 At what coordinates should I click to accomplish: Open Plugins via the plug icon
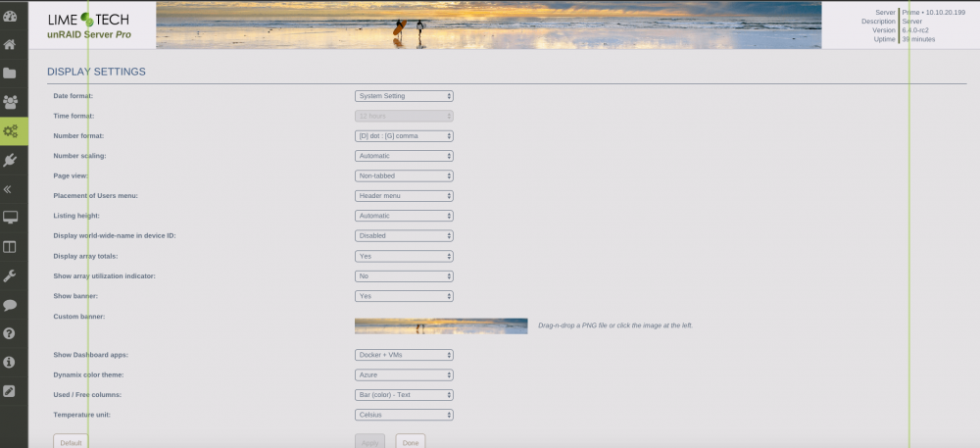click(10, 161)
